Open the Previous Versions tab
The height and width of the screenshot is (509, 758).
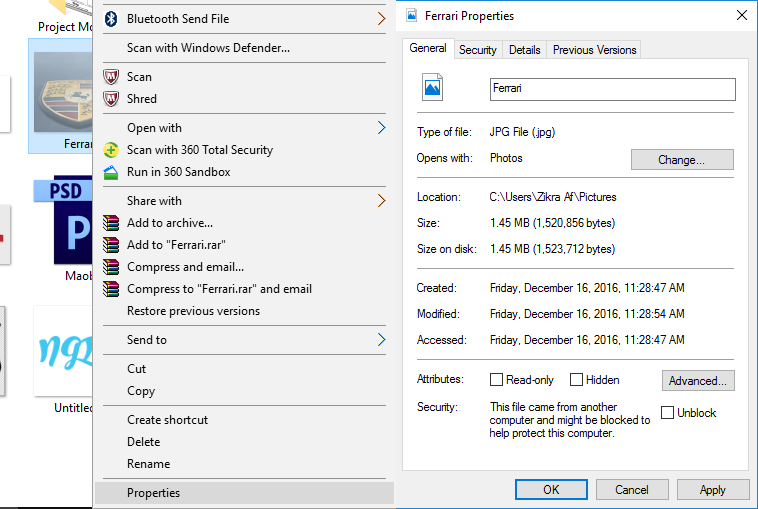click(594, 50)
